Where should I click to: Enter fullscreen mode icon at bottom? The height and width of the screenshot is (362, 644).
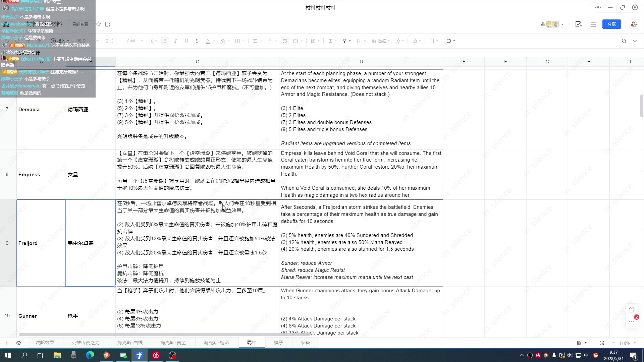[x=602, y=343]
